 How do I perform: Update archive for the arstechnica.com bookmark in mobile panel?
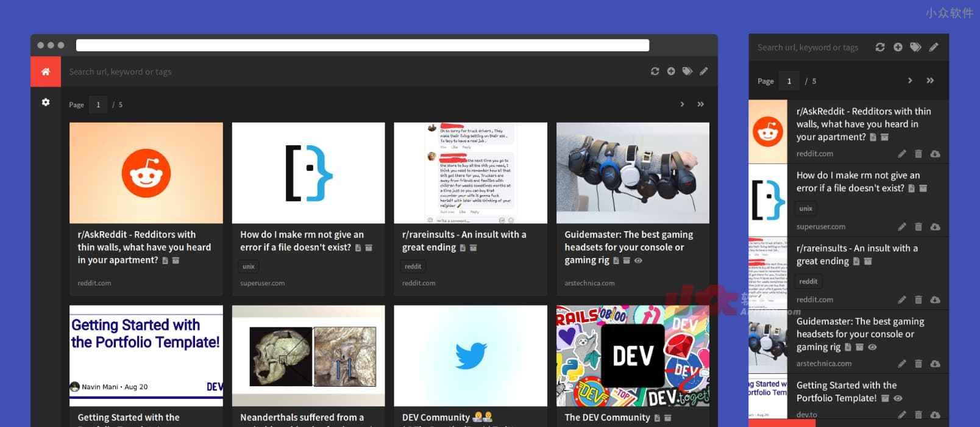[935, 364]
